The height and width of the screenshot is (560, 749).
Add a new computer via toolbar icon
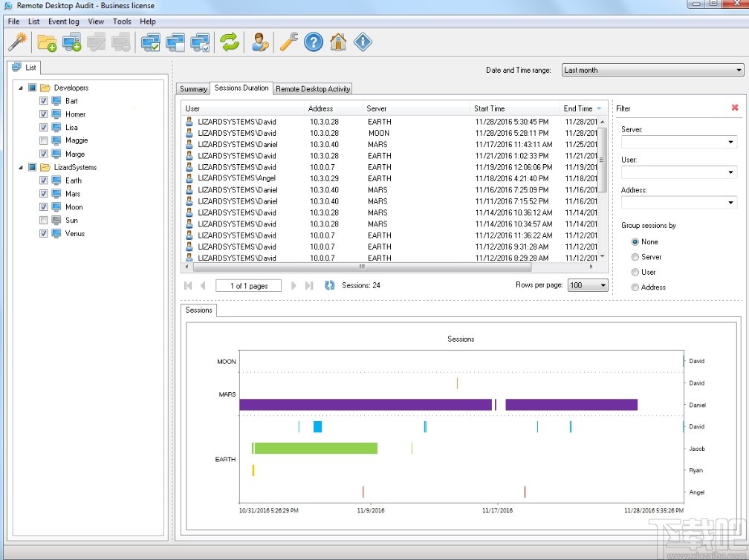tap(71, 42)
